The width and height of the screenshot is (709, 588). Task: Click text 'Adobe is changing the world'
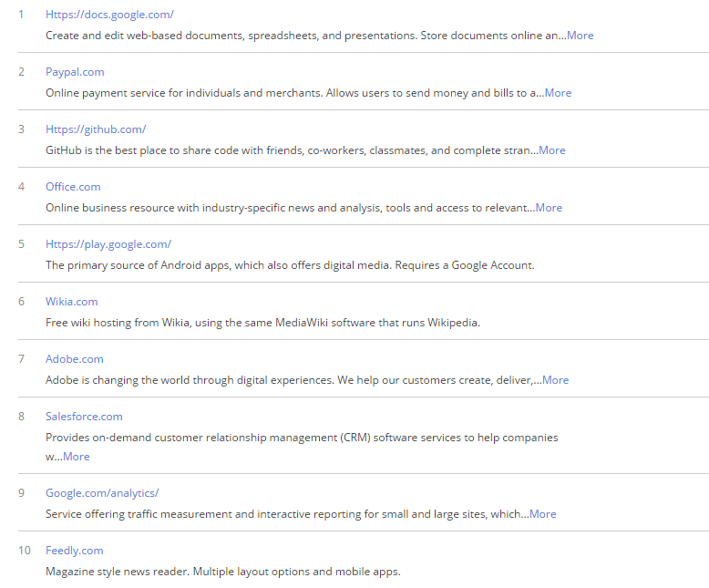coord(117,380)
